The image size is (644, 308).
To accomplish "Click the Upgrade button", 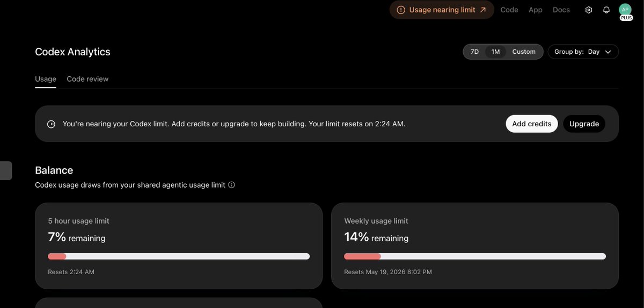I will [x=584, y=124].
